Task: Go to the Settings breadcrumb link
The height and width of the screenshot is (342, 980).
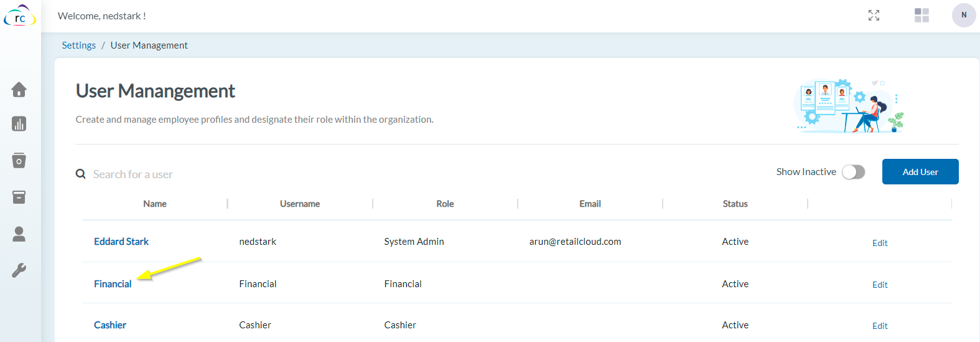Action: (x=79, y=45)
